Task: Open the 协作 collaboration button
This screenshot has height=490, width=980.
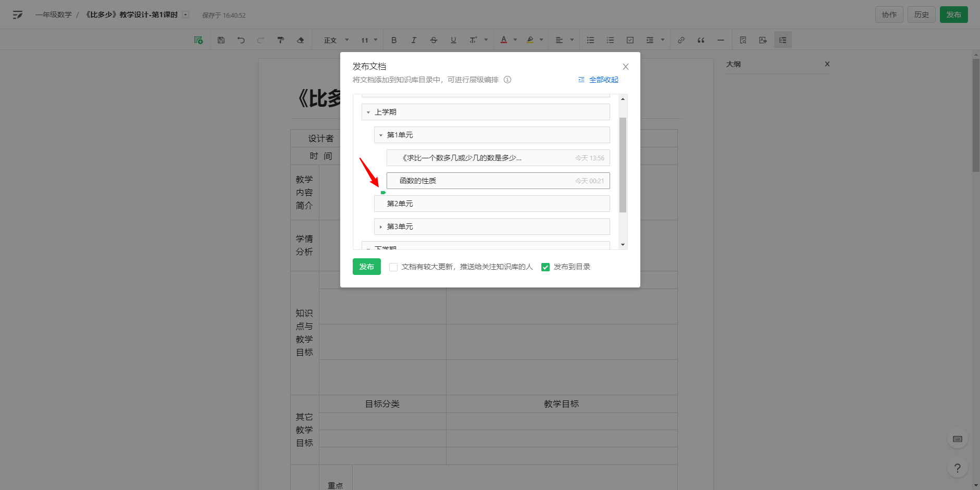Action: tap(889, 15)
